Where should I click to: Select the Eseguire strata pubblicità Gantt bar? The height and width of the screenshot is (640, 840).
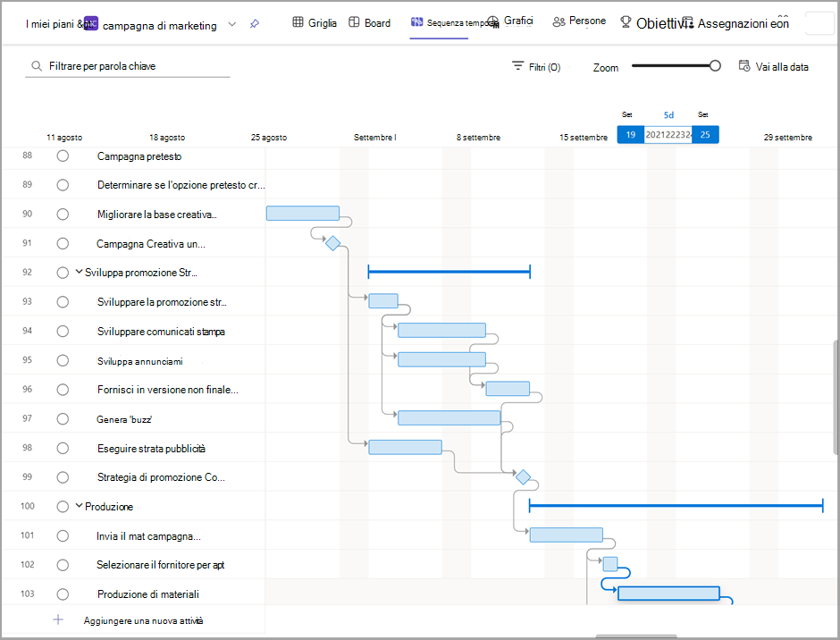[405, 447]
